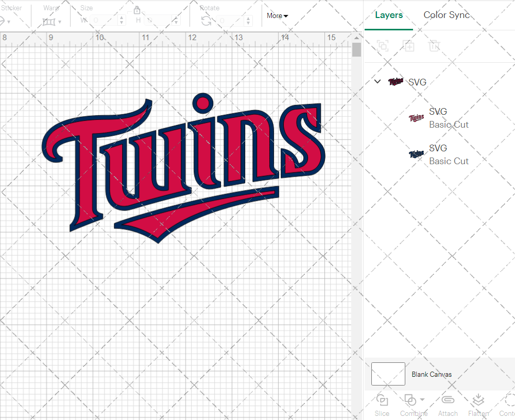Click the Slice tool

point(382,405)
